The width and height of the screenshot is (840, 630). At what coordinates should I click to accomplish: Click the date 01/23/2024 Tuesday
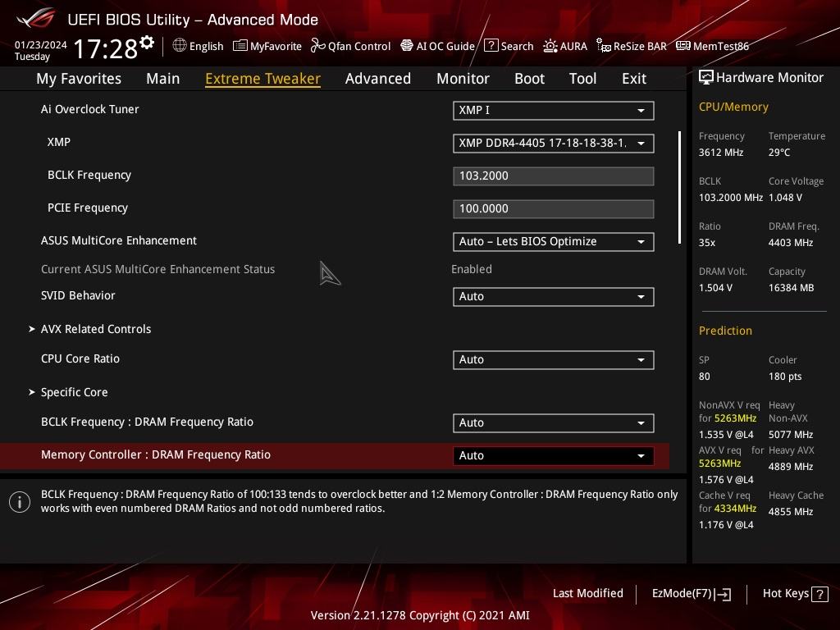[40, 50]
